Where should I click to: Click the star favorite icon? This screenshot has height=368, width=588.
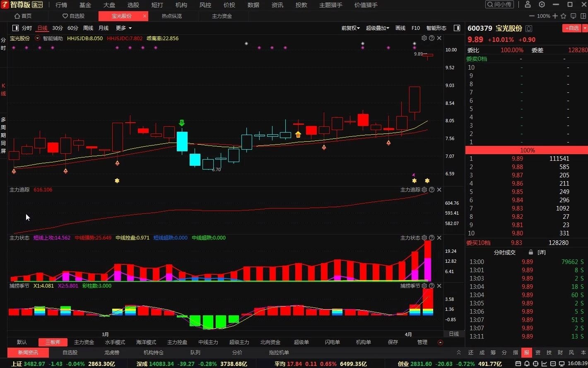(564, 16)
